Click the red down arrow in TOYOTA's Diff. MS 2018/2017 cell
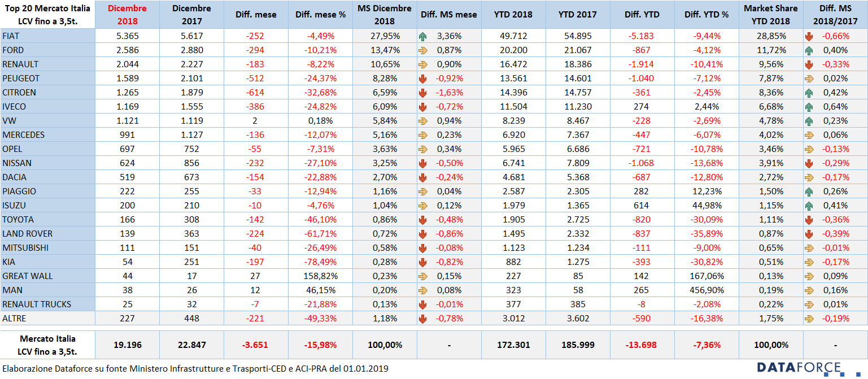Screen dimensions: 868x379 pyautogui.click(x=809, y=220)
